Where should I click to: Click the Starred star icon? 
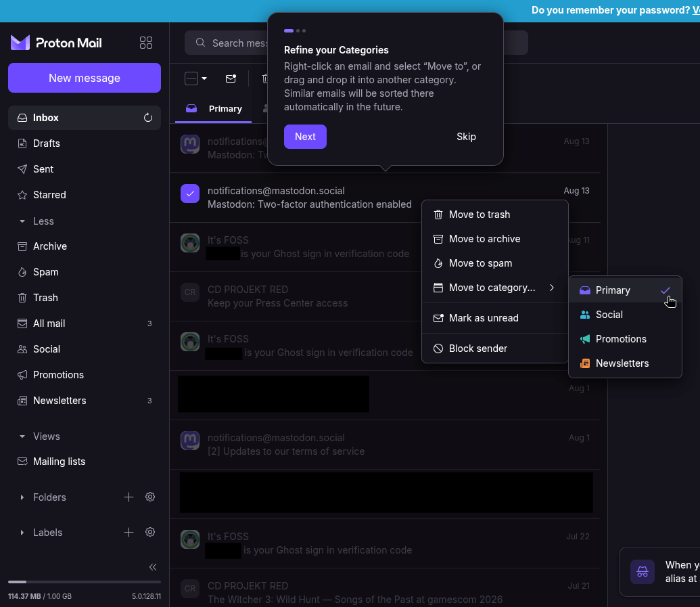pyautogui.click(x=22, y=195)
